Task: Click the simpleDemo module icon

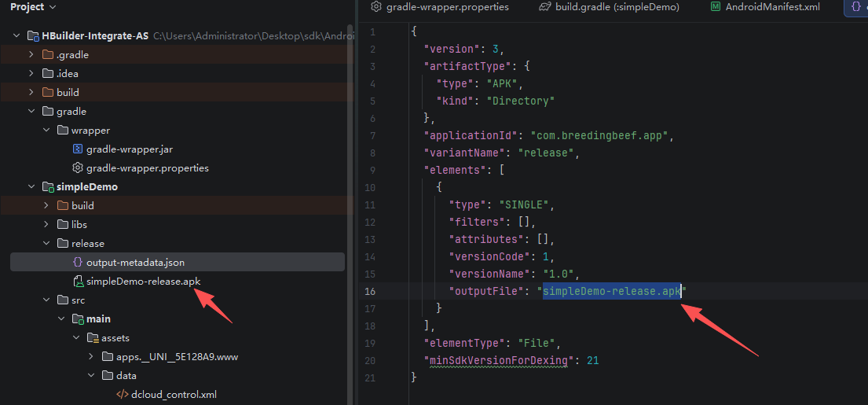Action: [48, 187]
